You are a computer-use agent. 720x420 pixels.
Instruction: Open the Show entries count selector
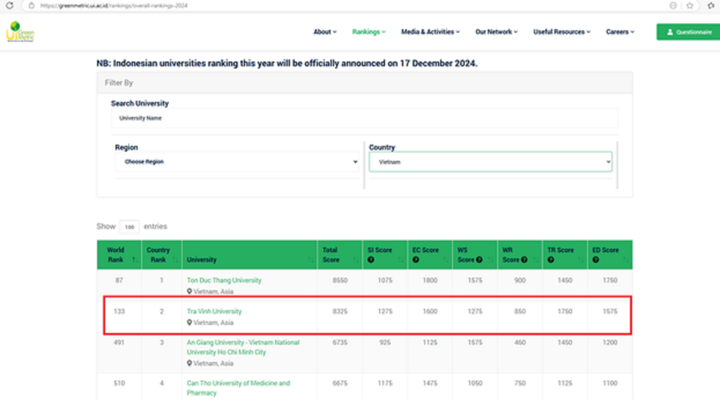[x=129, y=227]
